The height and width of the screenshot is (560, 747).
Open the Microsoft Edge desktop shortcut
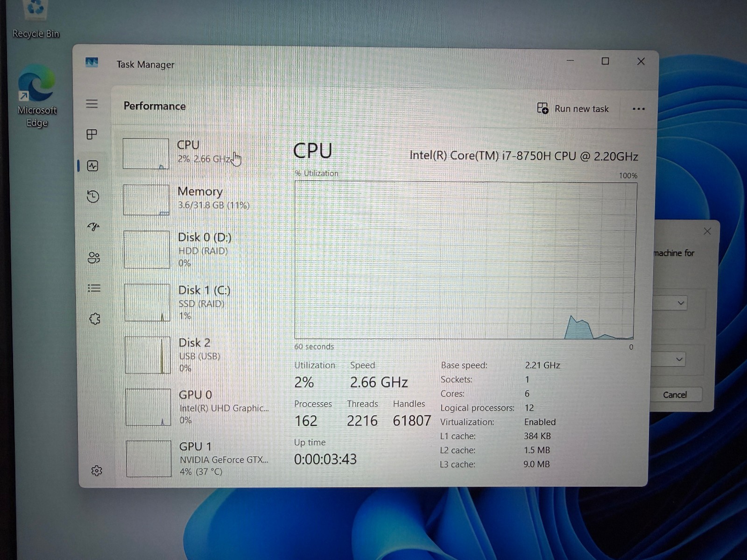pos(37,96)
